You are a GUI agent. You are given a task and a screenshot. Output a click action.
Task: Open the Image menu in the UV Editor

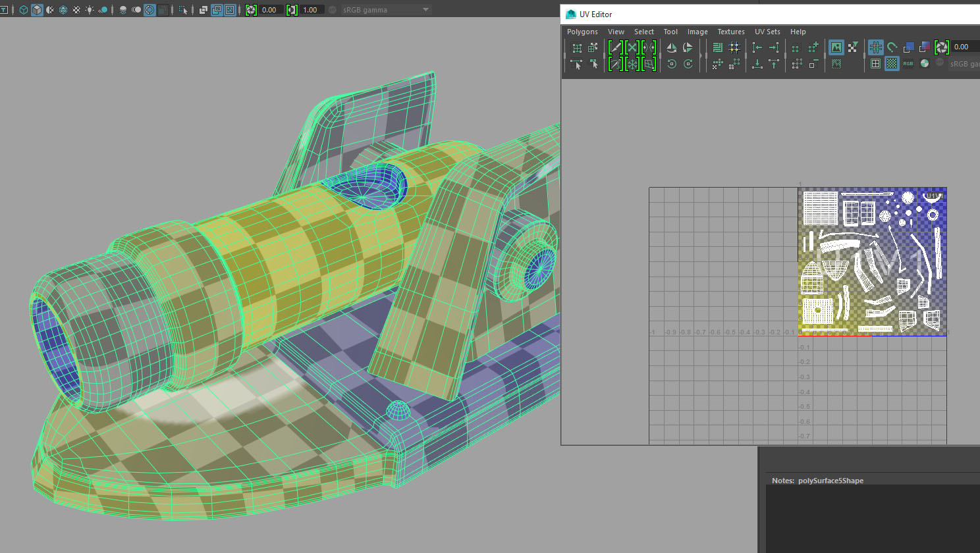(x=697, y=32)
